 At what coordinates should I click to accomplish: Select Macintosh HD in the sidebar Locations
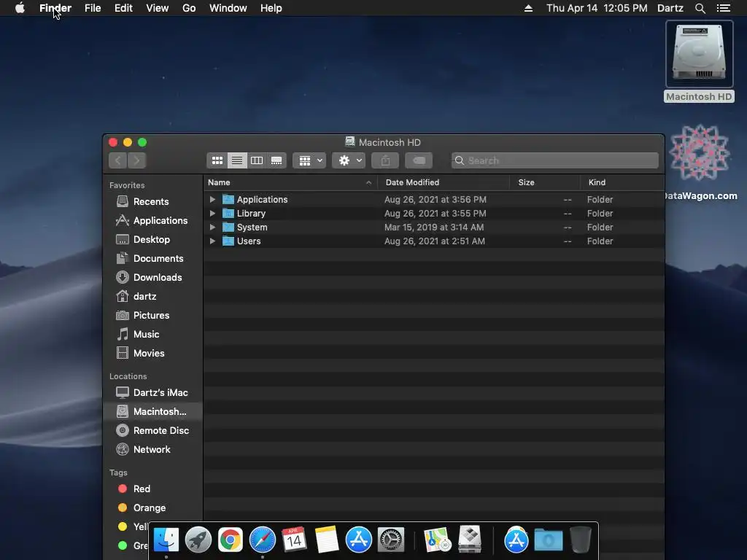coord(153,411)
